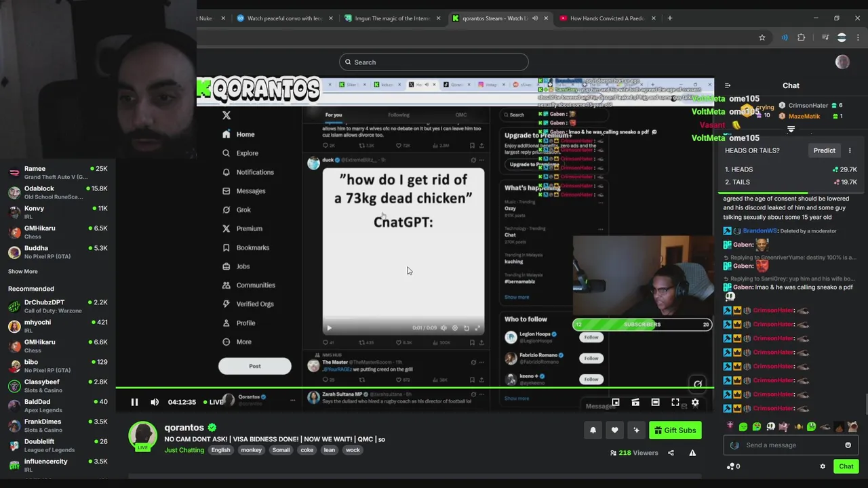This screenshot has width=868, height=488.
Task: Open influencercity recommended channel
Action: [58, 465]
